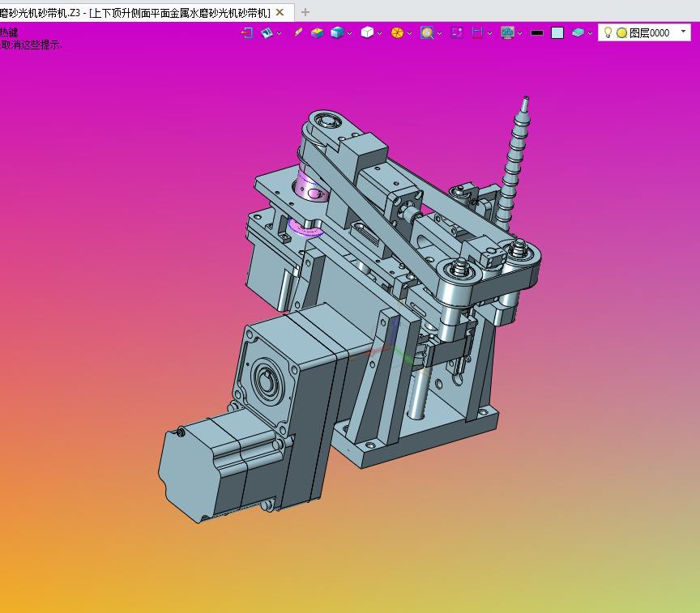Viewport: 700px width, 613px height.
Task: Expand the section view dropdown arrow
Action: [489, 33]
